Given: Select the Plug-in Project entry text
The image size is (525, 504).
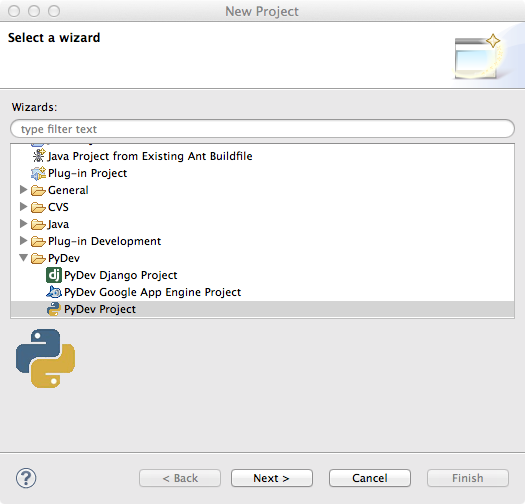Looking at the screenshot, I should point(87,173).
